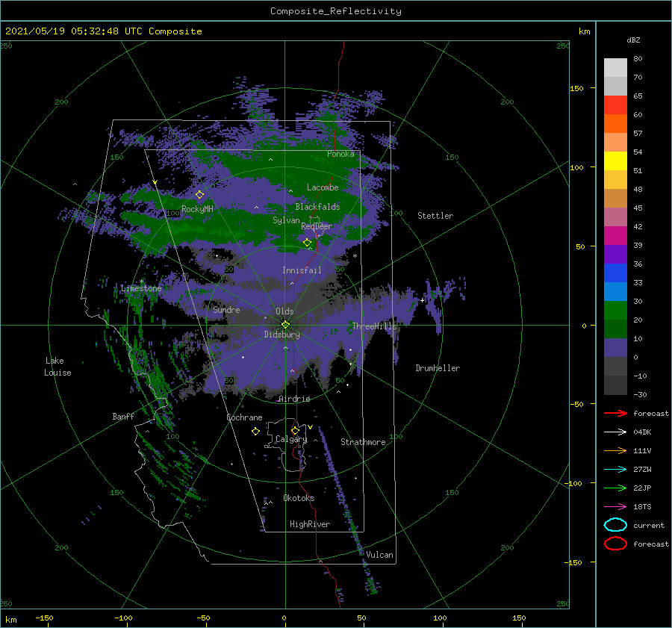
Task: Click the Vulcan map label
Action: click(x=379, y=555)
